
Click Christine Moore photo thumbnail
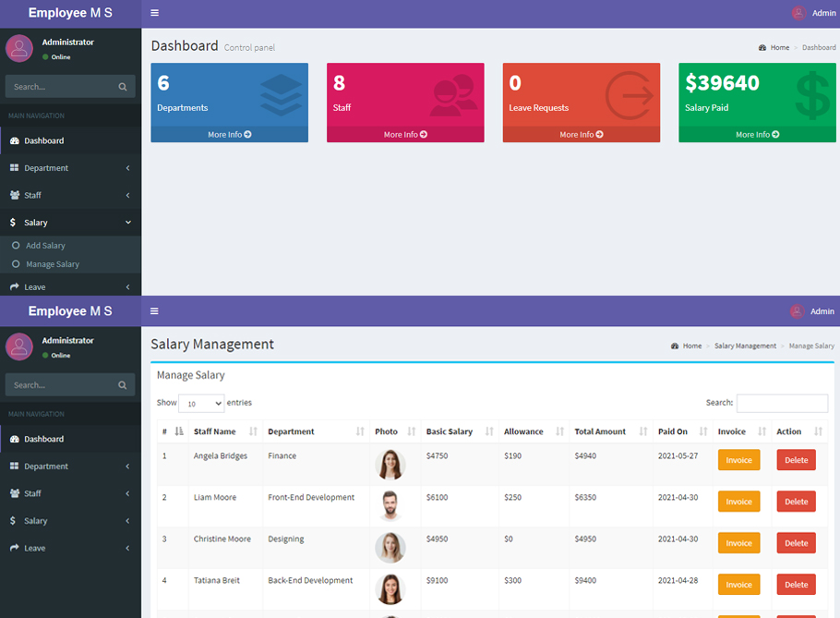390,548
